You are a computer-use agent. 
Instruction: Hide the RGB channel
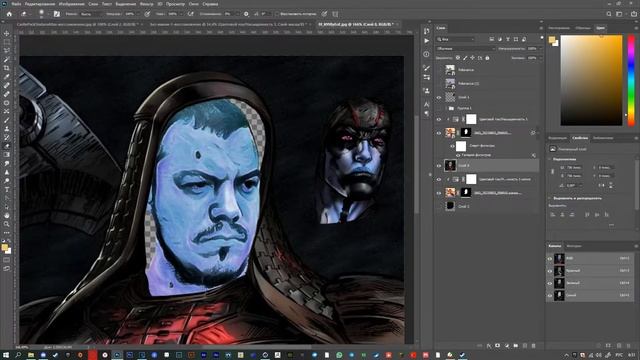[x=550, y=258]
